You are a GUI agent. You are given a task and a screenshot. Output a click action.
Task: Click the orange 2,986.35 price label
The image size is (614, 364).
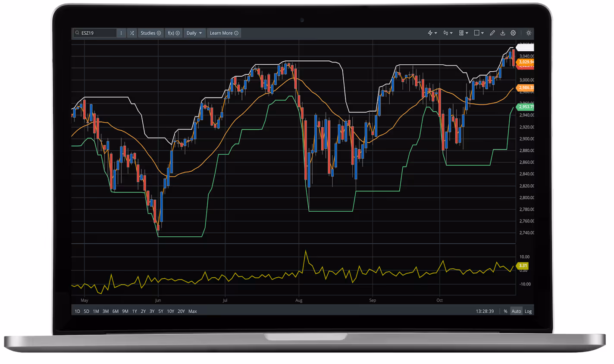coord(526,88)
